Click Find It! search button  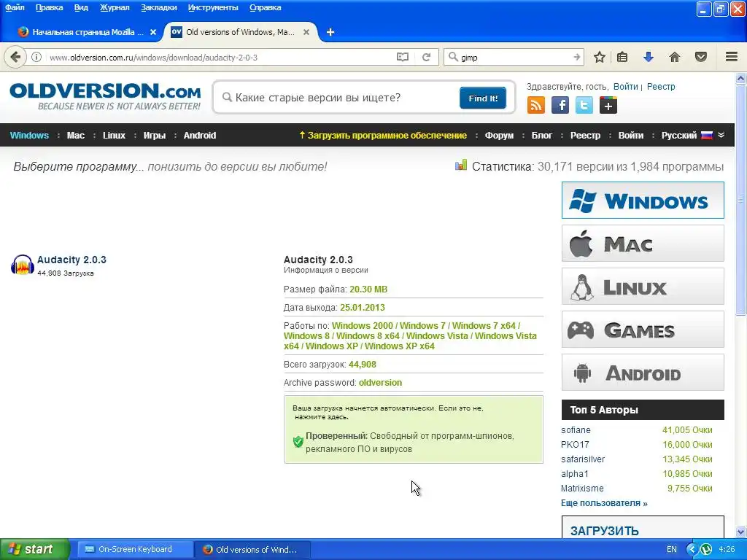pyautogui.click(x=483, y=98)
